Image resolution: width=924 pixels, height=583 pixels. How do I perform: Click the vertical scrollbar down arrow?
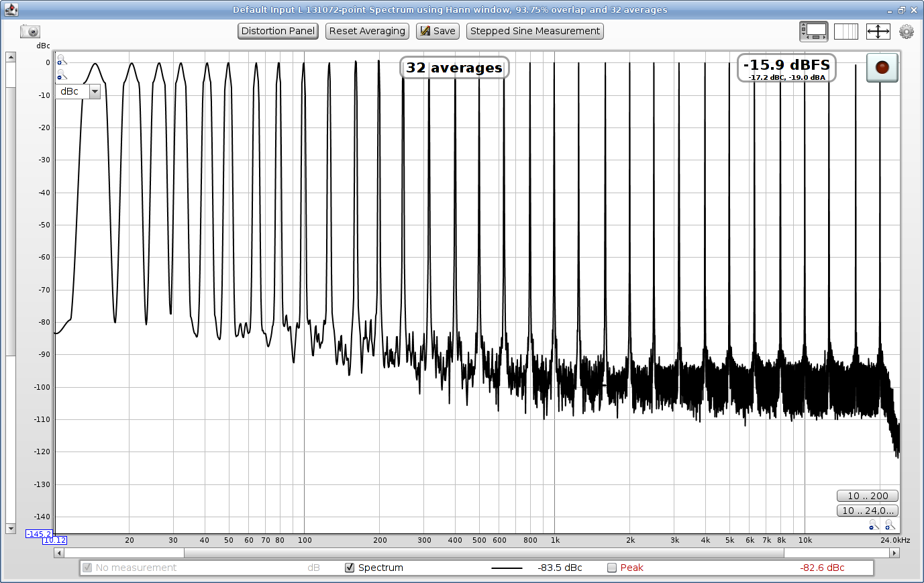11,529
